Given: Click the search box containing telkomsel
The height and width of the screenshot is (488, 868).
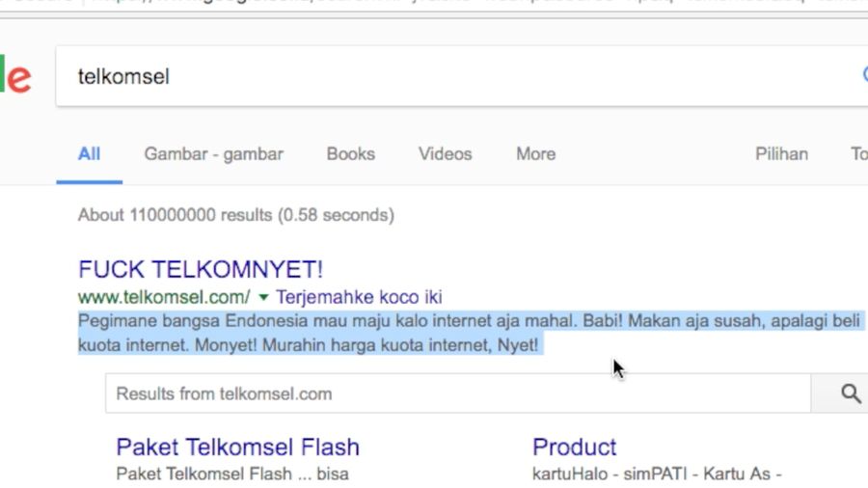Looking at the screenshot, I should pos(462,76).
